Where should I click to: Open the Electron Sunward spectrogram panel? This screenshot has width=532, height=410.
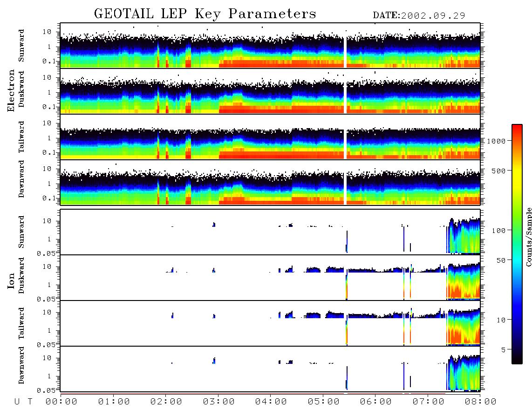[270, 46]
